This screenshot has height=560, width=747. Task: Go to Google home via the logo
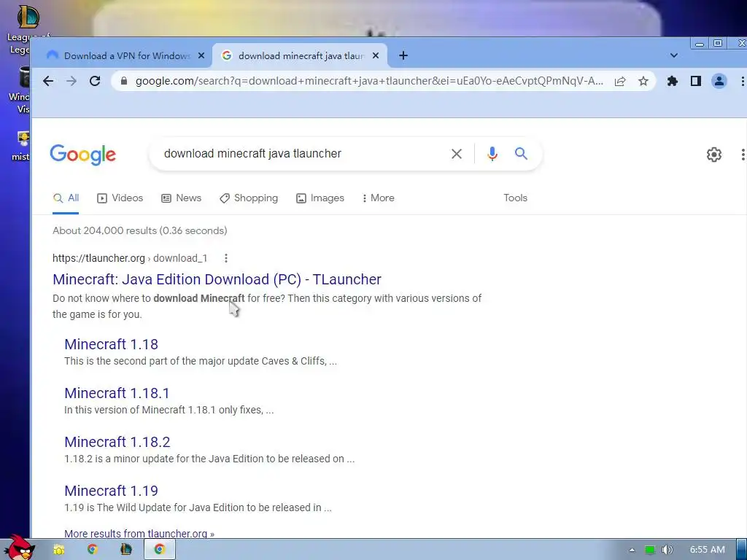(83, 155)
